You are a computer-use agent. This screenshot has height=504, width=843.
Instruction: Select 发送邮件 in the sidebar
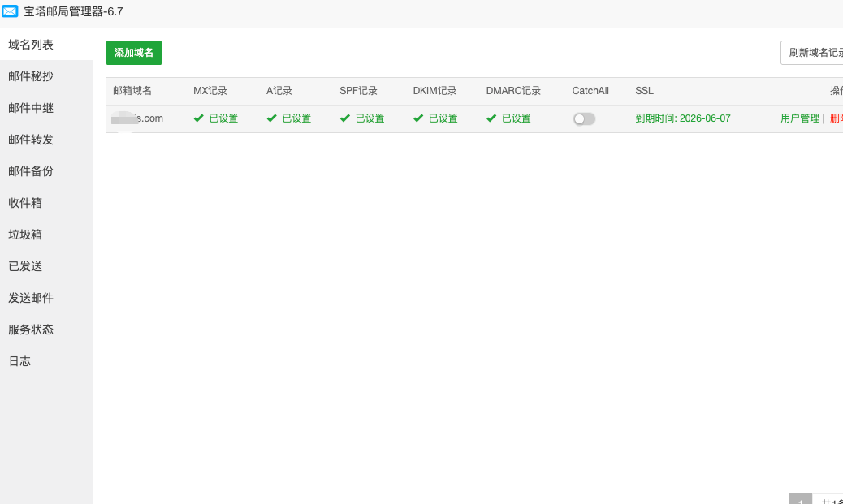pos(31,298)
